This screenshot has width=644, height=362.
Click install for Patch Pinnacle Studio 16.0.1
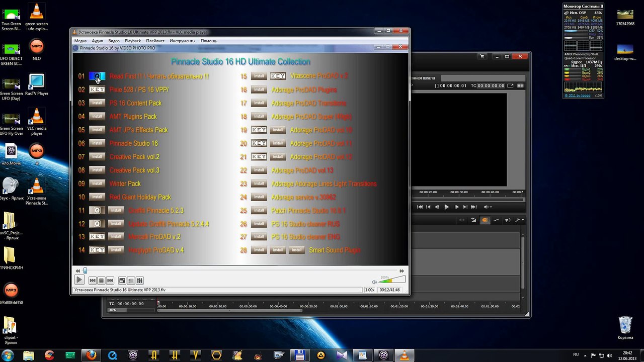[259, 210]
